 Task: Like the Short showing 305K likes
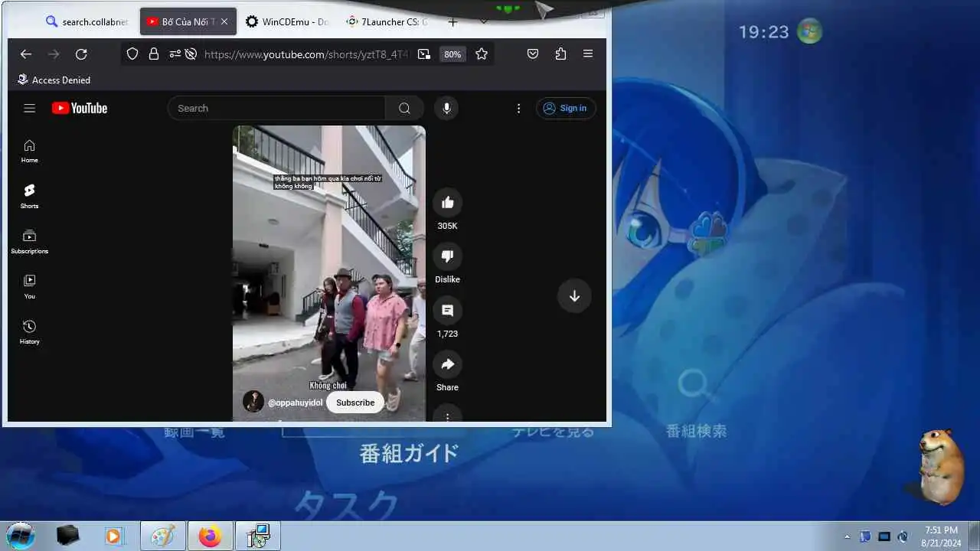448,202
